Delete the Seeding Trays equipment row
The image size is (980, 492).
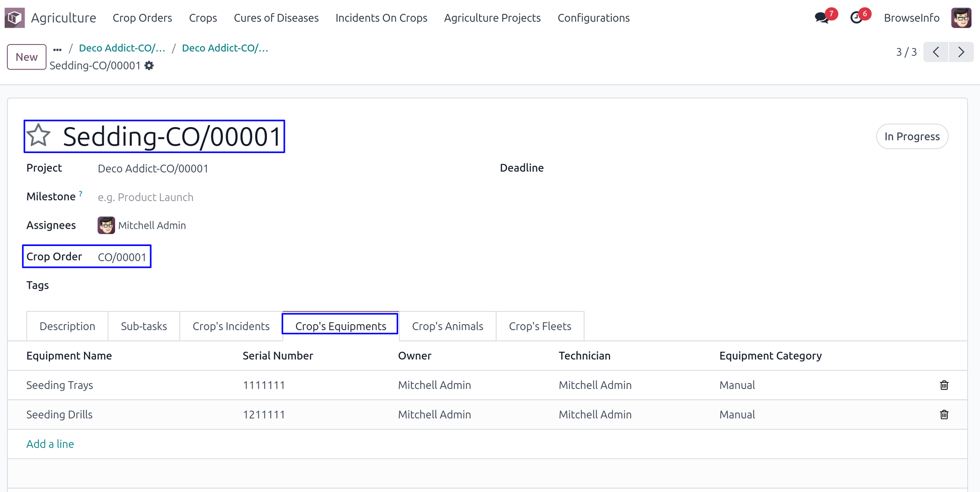pyautogui.click(x=944, y=385)
